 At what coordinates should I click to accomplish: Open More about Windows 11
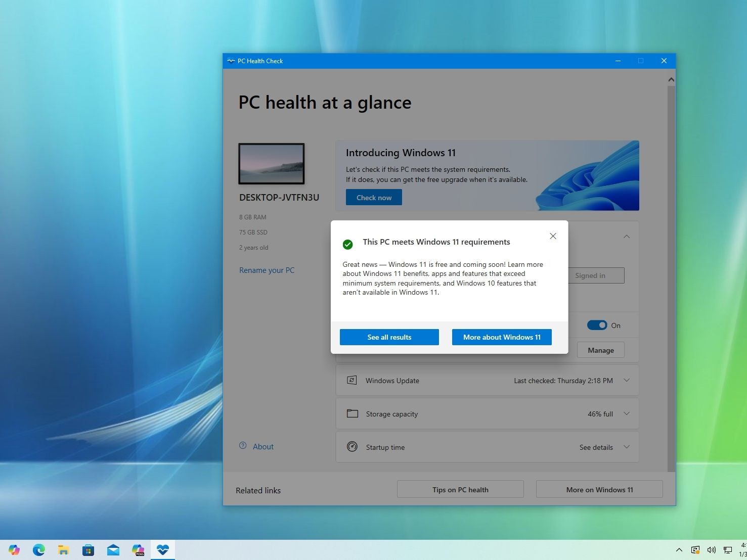[502, 337]
